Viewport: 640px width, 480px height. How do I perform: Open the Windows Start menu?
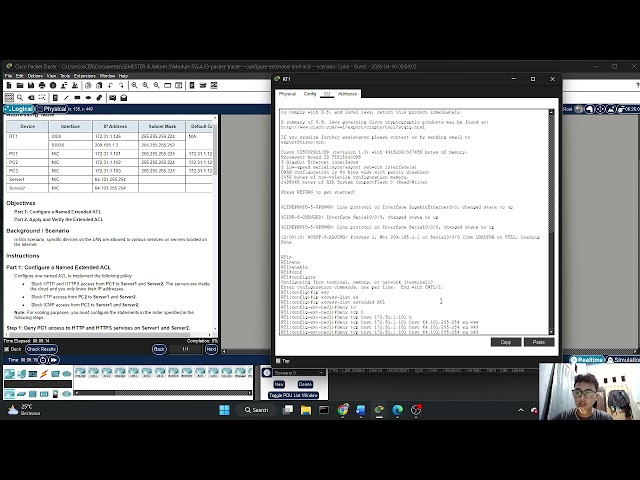click(x=224, y=410)
